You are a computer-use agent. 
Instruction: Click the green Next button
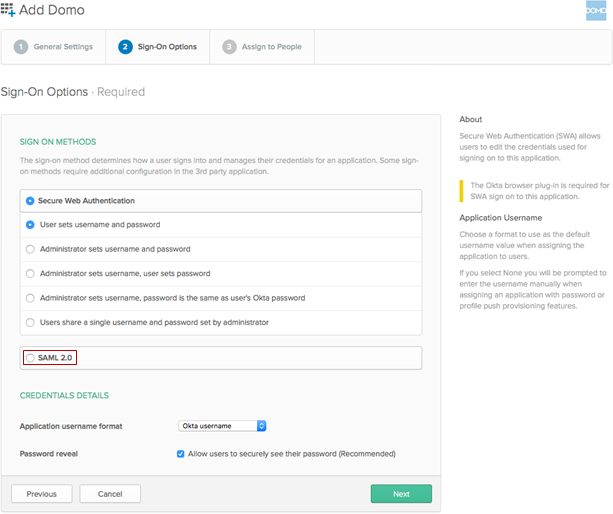click(401, 494)
